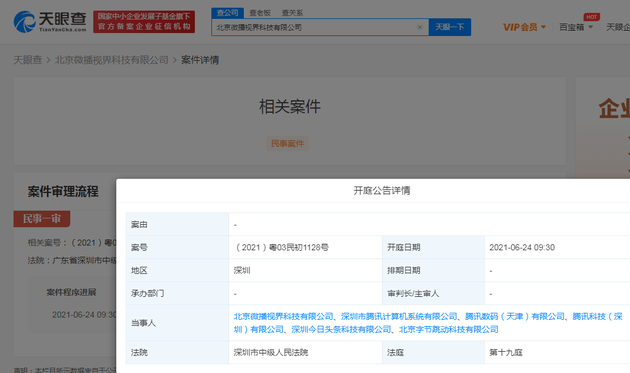Switch to the 查老板 search tab
630x373 pixels.
(260, 13)
